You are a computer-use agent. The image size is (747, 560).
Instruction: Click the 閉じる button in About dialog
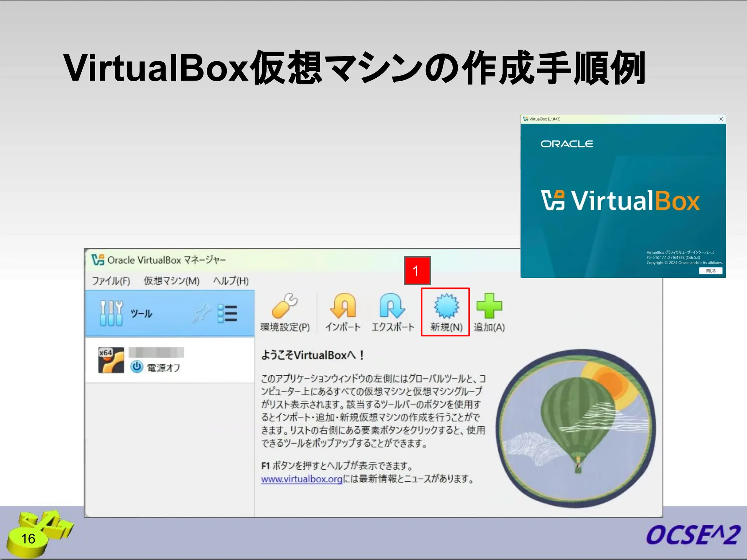(x=711, y=271)
